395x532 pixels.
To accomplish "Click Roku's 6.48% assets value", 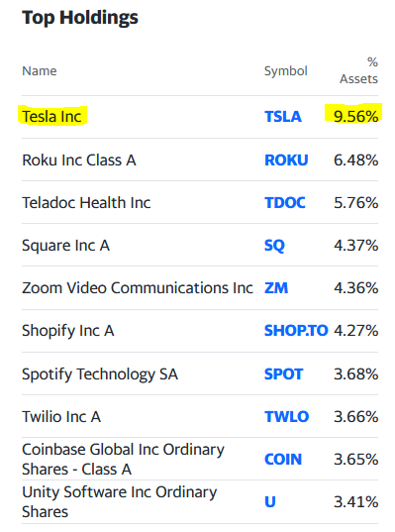I will pos(355,160).
